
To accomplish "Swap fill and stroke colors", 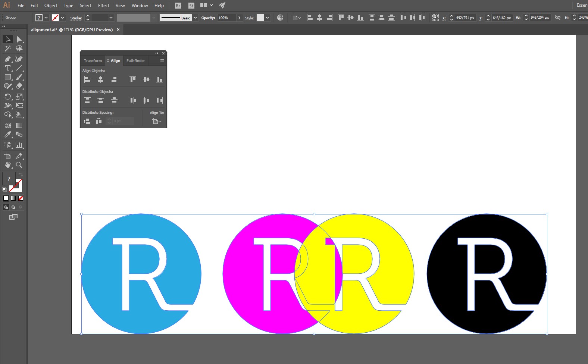I will pos(21,175).
